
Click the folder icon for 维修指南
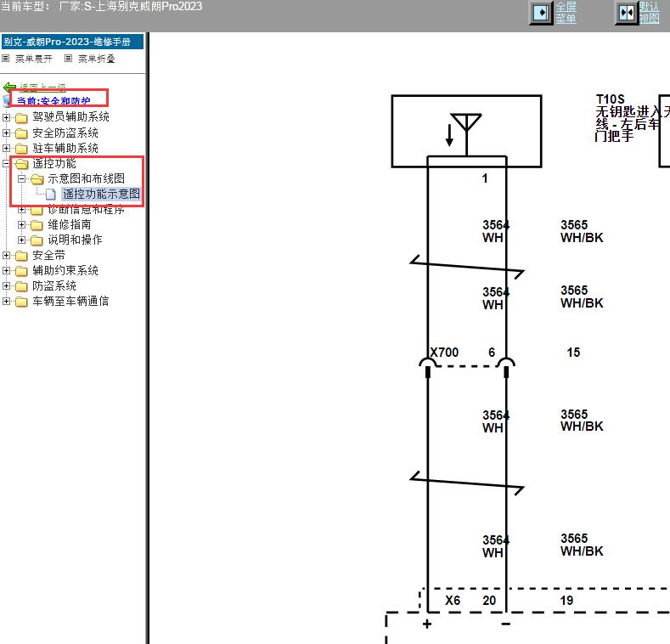(x=37, y=225)
